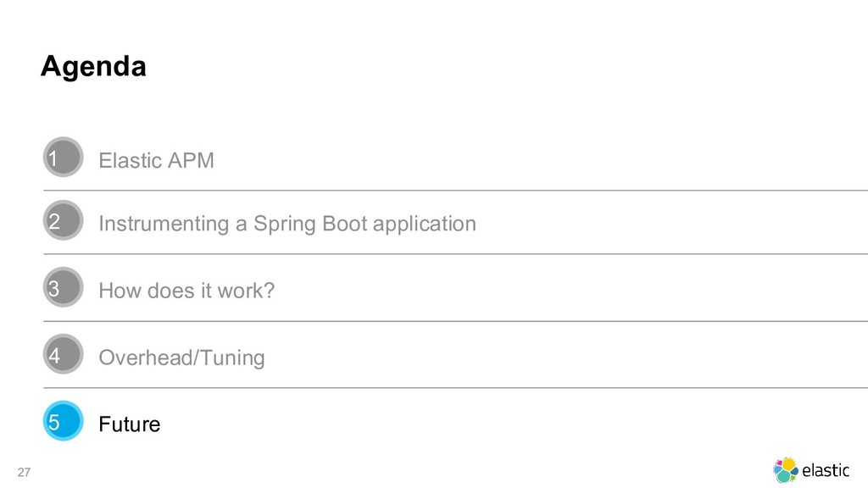
Task: Select the number 2 circle badge
Action: (x=63, y=221)
